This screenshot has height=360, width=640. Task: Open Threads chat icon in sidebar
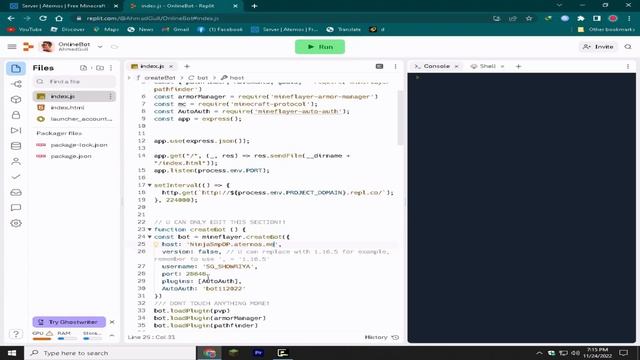point(16,208)
